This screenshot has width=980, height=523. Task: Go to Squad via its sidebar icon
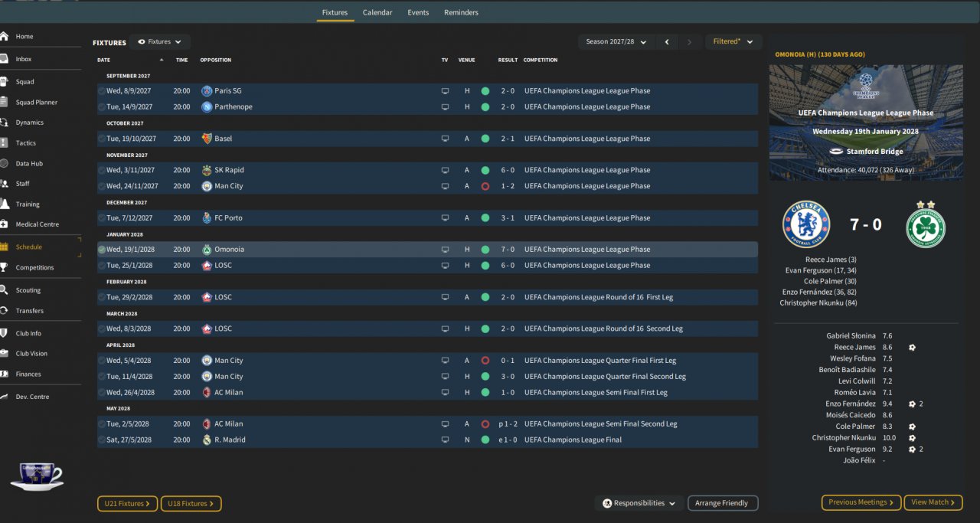[x=4, y=81]
